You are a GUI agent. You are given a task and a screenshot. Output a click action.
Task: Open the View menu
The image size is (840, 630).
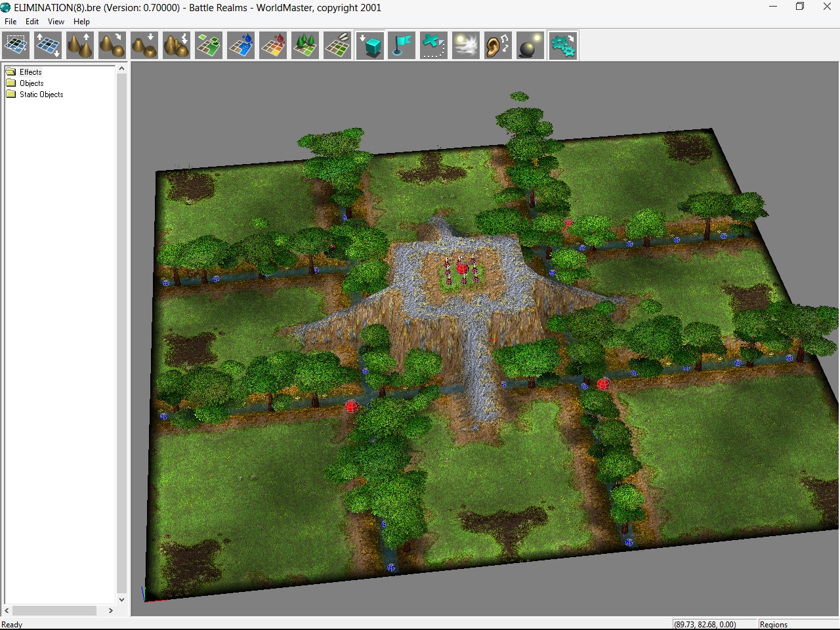tap(56, 22)
